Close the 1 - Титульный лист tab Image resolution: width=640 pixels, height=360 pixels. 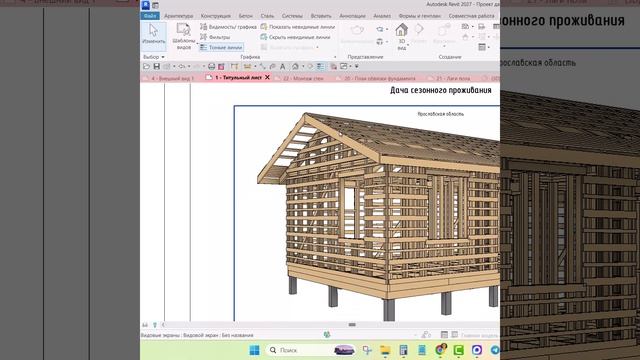[267, 77]
